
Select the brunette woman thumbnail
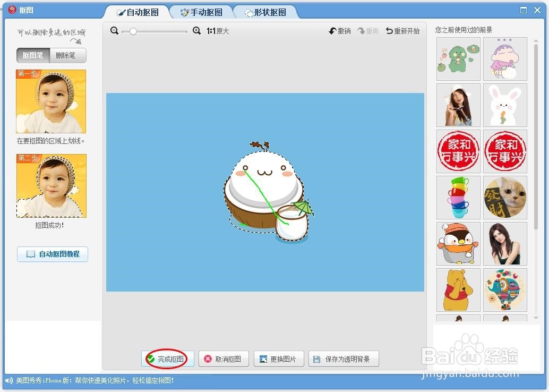(x=505, y=244)
